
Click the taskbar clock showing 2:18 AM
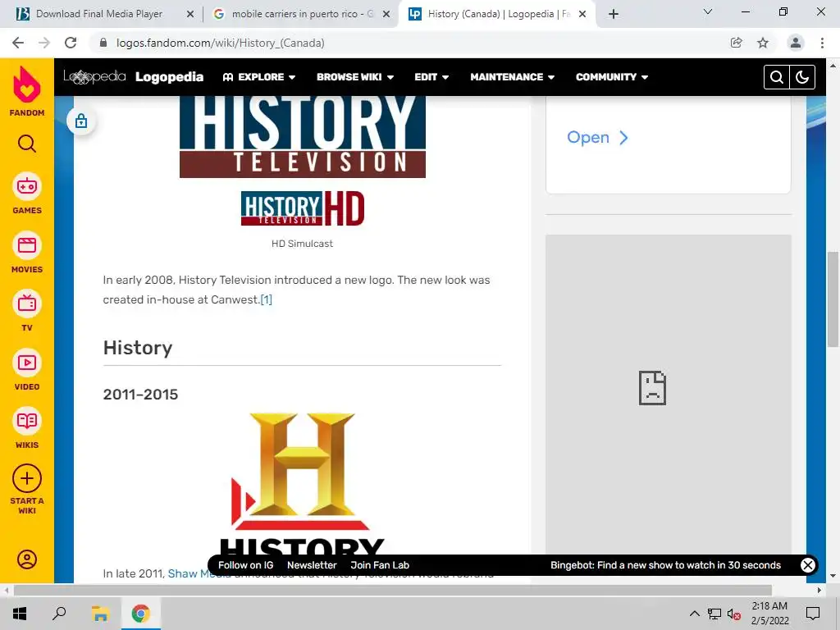(x=769, y=614)
